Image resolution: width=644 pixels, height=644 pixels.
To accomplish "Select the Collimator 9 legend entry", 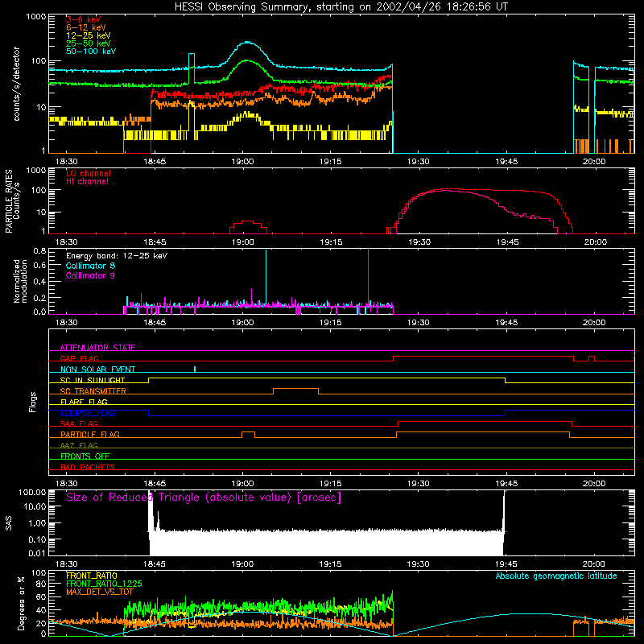I will pos(90,275).
